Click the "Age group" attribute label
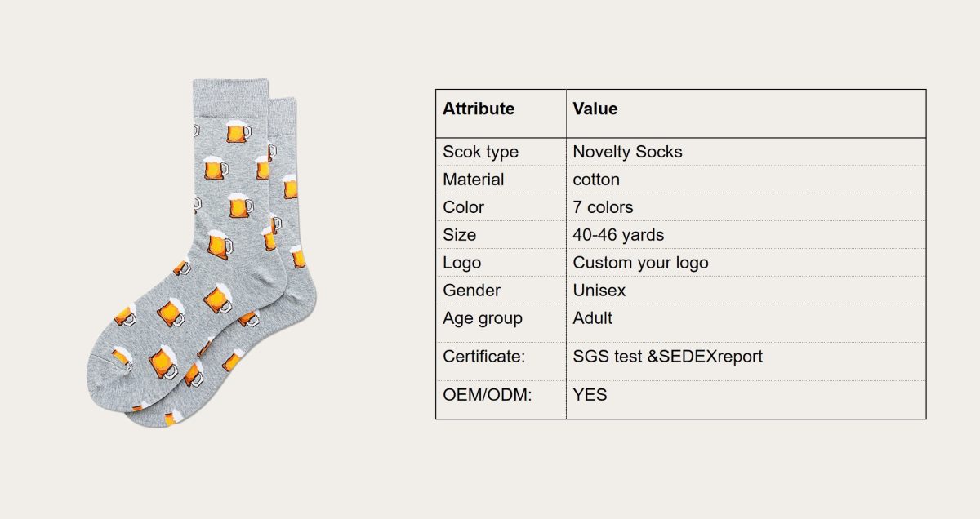The width and height of the screenshot is (980, 519). (482, 318)
